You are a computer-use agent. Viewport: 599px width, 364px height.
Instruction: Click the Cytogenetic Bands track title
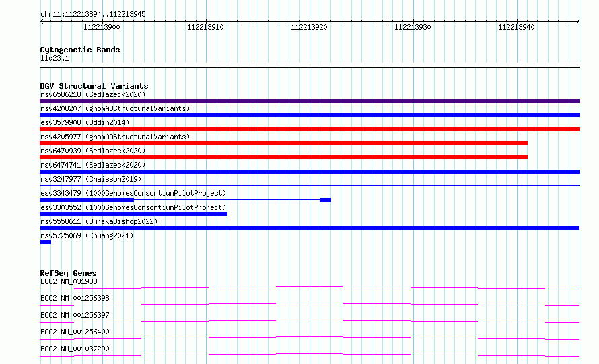[x=80, y=50]
